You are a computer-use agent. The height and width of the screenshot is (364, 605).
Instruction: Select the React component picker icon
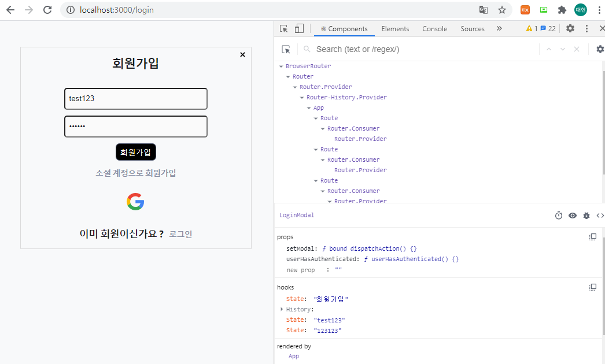286,49
